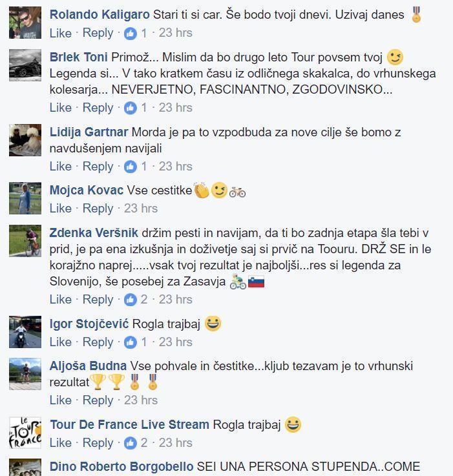This screenshot has width=453, height=476.
Task: Like Rolando Kaligaro's comment
Action: tap(61, 33)
